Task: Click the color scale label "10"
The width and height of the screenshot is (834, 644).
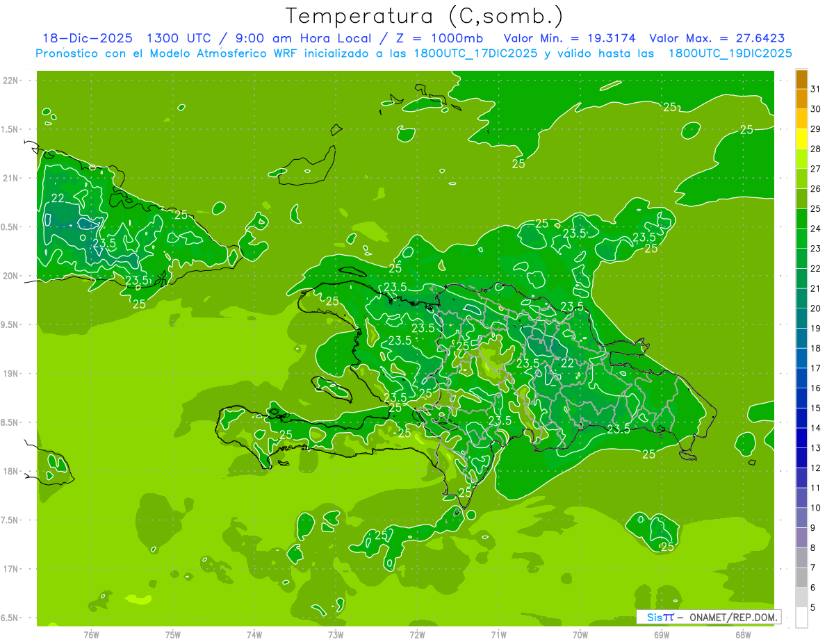Action: pyautogui.click(x=815, y=508)
